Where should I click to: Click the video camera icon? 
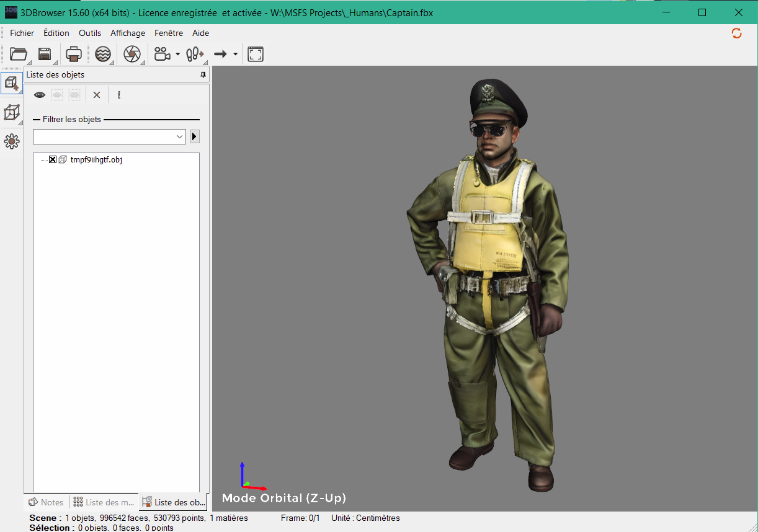[163, 54]
